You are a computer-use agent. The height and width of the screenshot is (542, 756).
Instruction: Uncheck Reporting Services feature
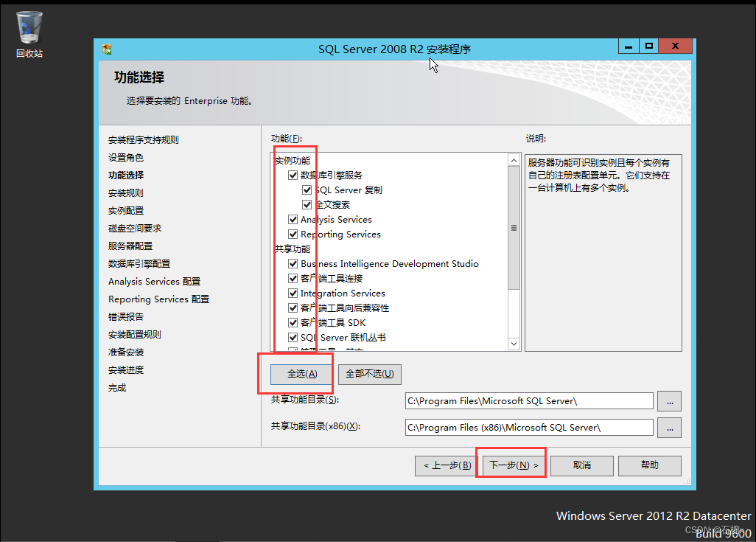(x=293, y=234)
